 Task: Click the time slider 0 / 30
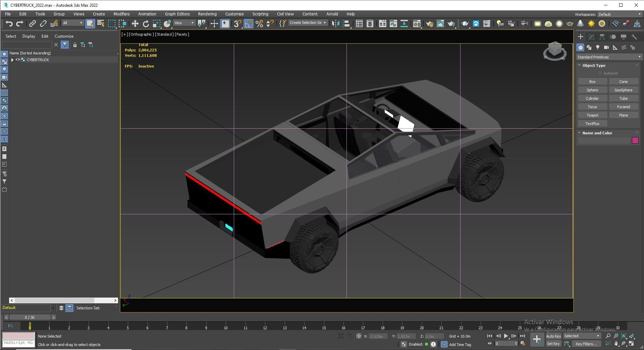[30, 317]
